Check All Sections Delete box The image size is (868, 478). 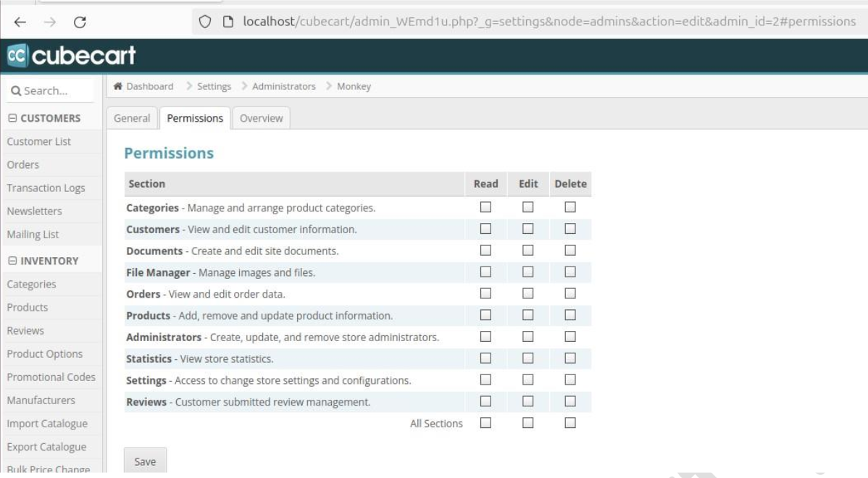pos(570,423)
